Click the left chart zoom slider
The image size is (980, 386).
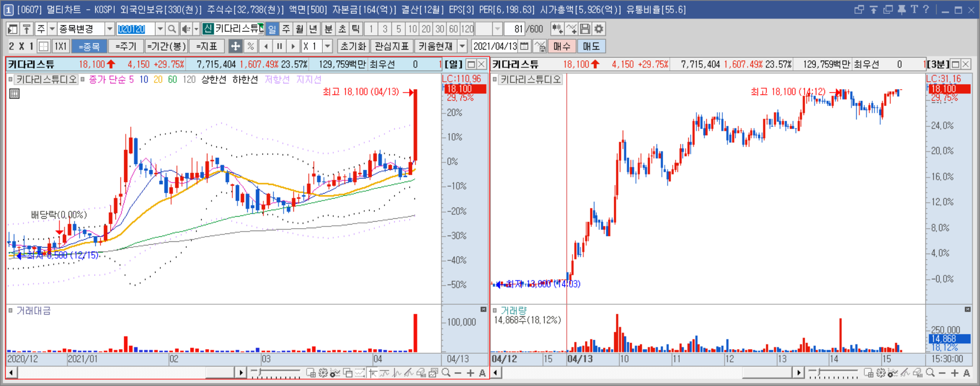[x=275, y=373]
